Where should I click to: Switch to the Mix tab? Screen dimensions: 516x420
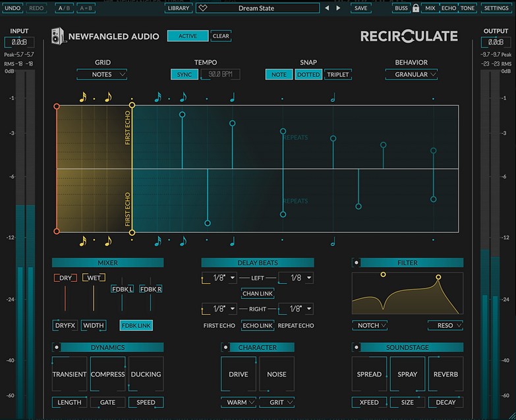coord(430,8)
